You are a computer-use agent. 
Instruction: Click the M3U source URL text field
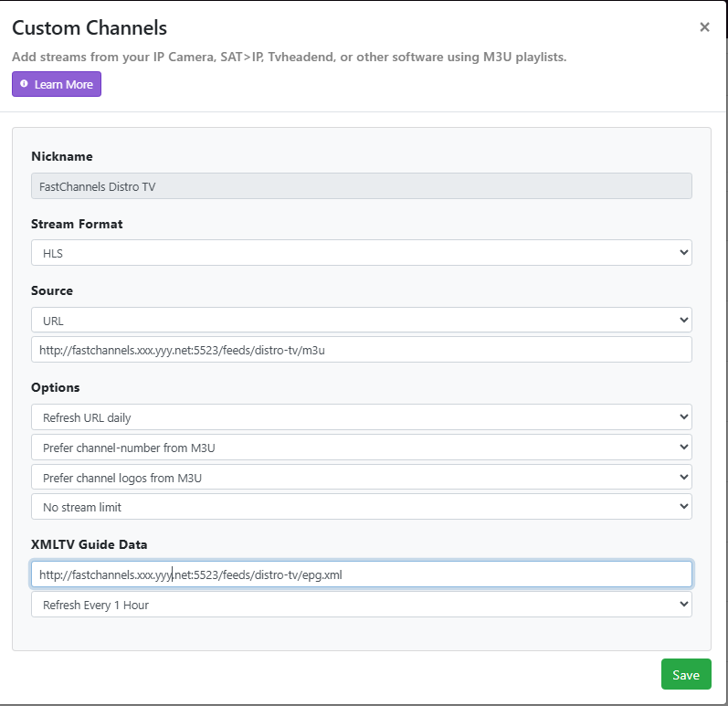pos(361,350)
